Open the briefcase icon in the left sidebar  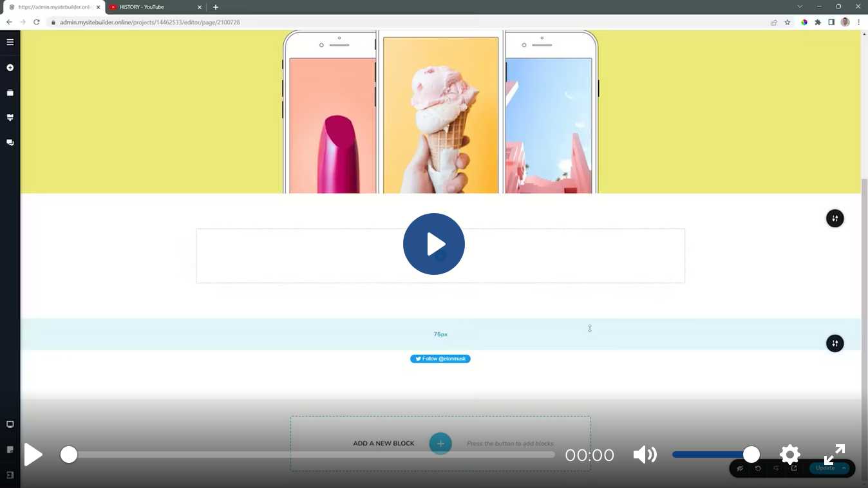point(10,93)
